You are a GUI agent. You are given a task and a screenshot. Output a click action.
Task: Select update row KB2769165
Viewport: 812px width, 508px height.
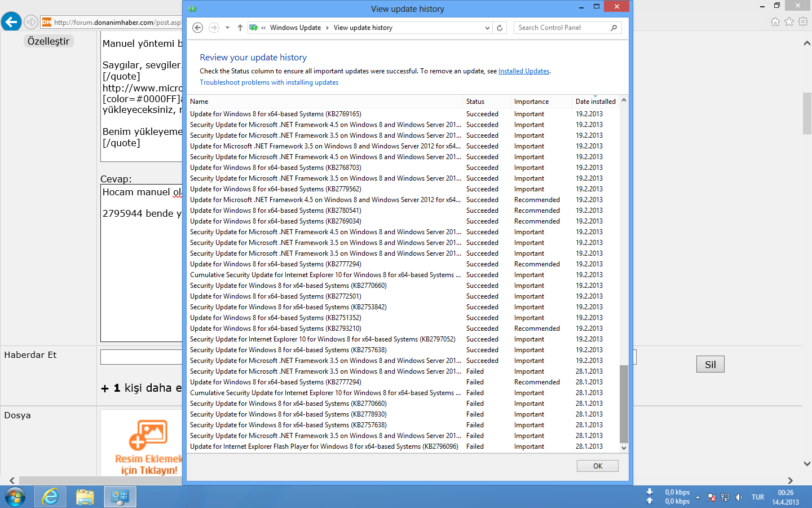(x=403, y=114)
